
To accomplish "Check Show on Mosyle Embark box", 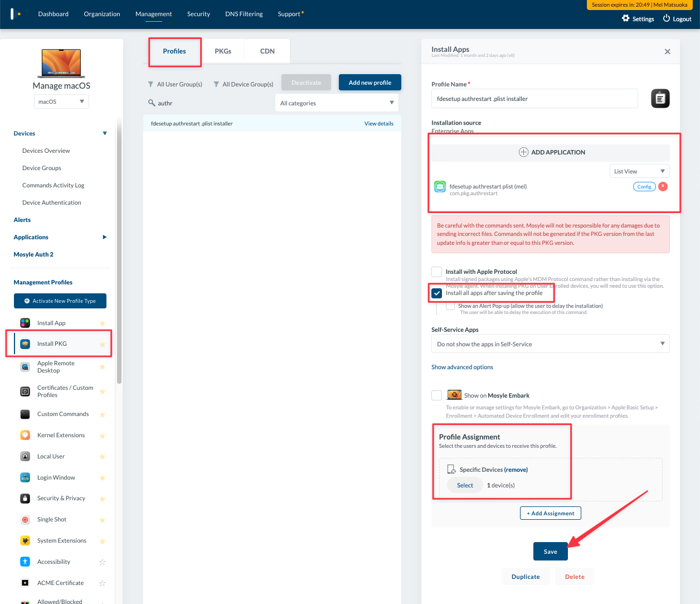I will point(437,395).
